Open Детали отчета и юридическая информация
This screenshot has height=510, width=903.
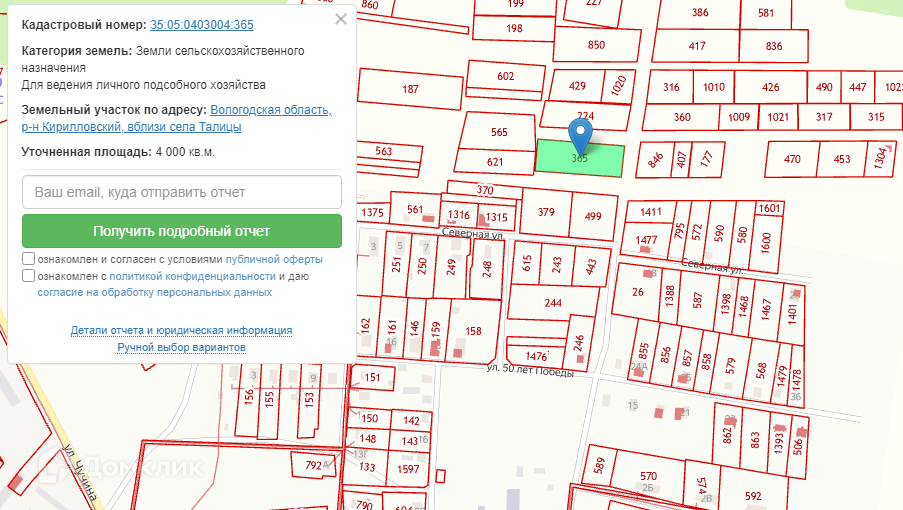point(181,330)
